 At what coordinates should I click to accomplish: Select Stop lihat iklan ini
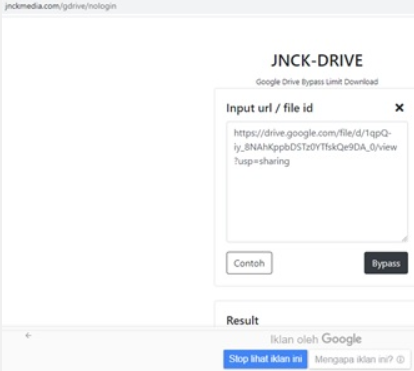pyautogui.click(x=265, y=359)
